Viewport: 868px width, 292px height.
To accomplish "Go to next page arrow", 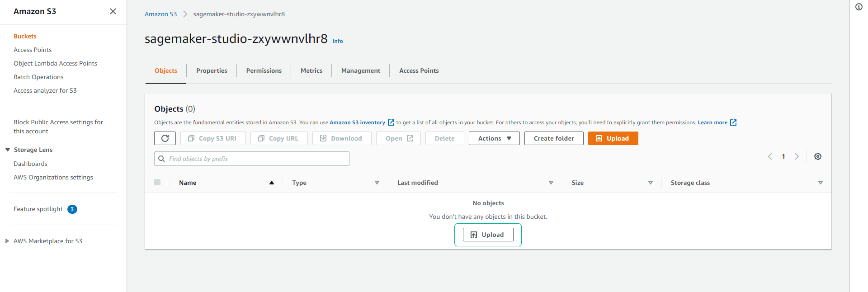I will tap(797, 156).
